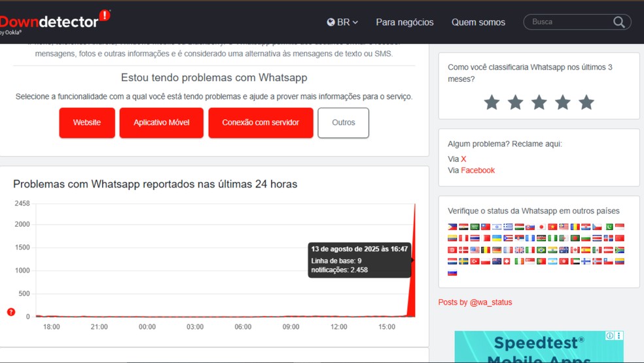Check Whatsapp status for Norway flag
644x363 pixels.
click(x=597, y=261)
